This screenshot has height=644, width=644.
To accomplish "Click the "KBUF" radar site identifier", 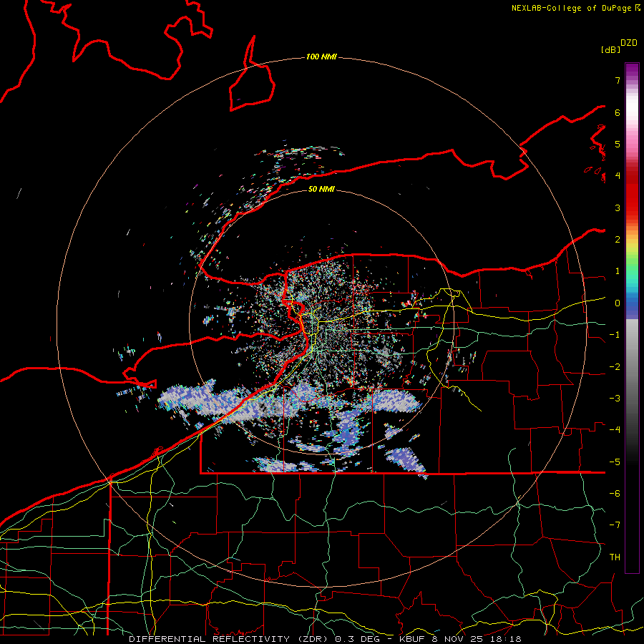I will 412,639.
